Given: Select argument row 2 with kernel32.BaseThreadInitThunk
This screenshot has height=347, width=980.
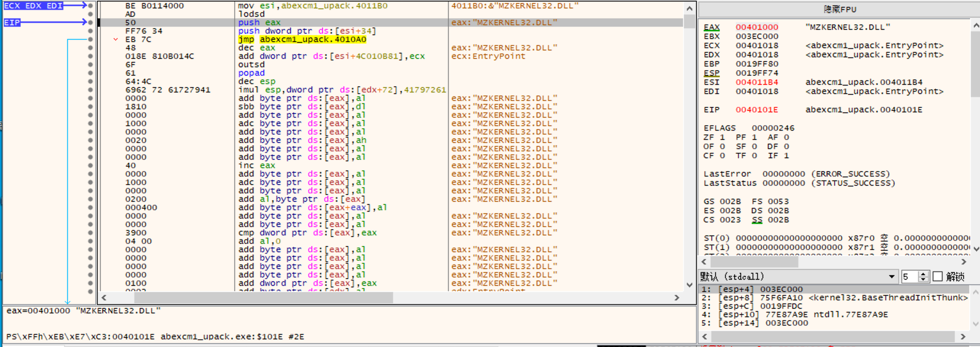Looking at the screenshot, I should point(835,298).
